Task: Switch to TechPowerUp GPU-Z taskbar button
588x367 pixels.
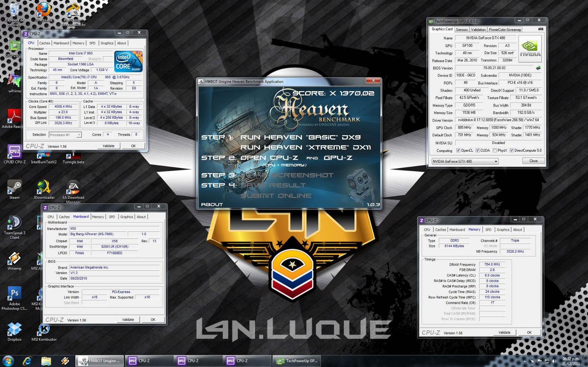Action: click(297, 361)
